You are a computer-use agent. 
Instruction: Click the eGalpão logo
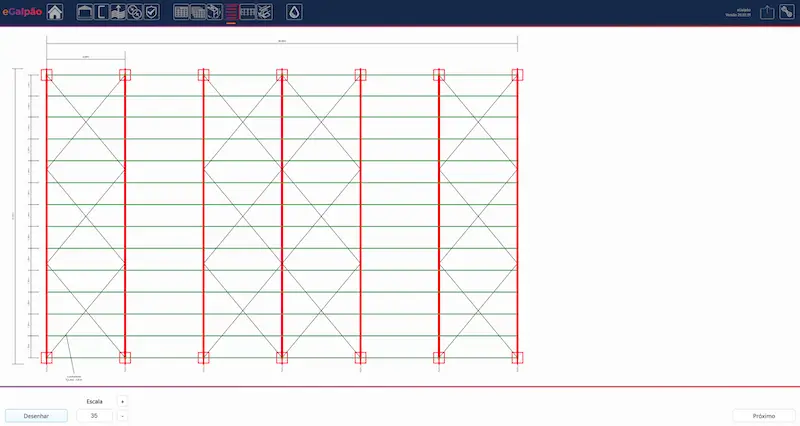pyautogui.click(x=21, y=13)
